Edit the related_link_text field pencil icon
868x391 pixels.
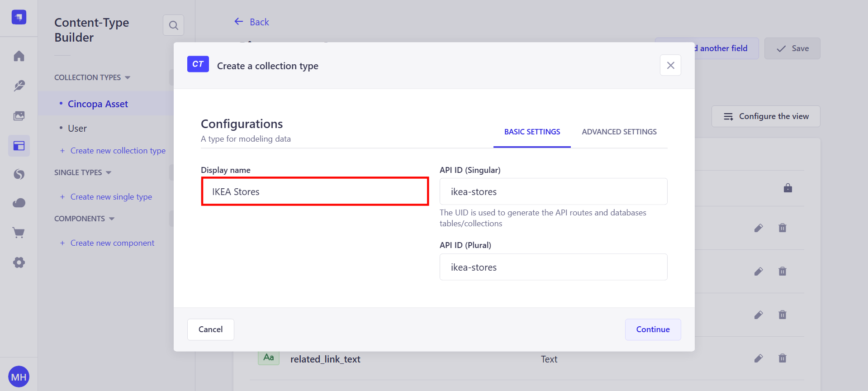point(759,358)
